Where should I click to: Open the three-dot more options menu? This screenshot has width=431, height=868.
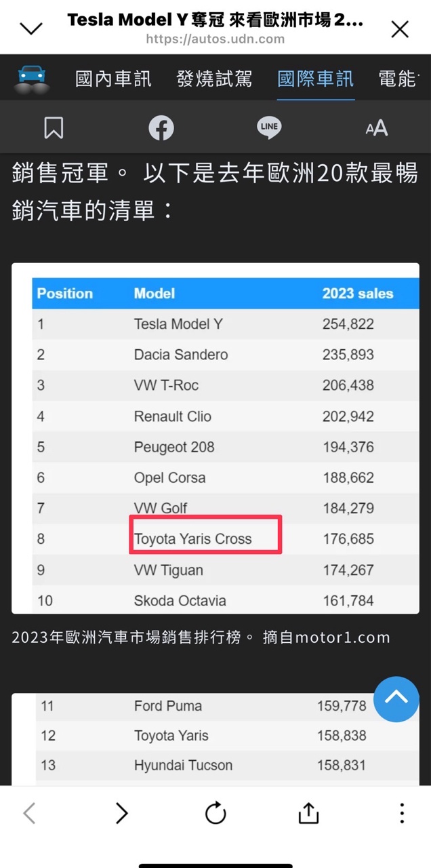click(x=402, y=812)
